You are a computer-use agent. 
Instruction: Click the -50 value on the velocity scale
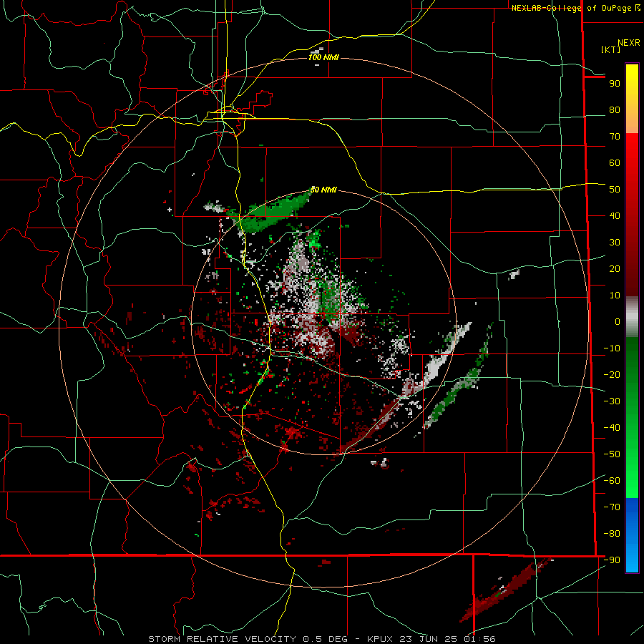(612, 454)
